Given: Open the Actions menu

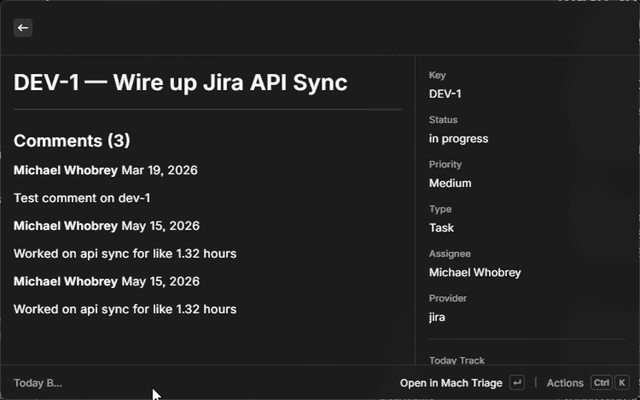Looking at the screenshot, I should (565, 383).
